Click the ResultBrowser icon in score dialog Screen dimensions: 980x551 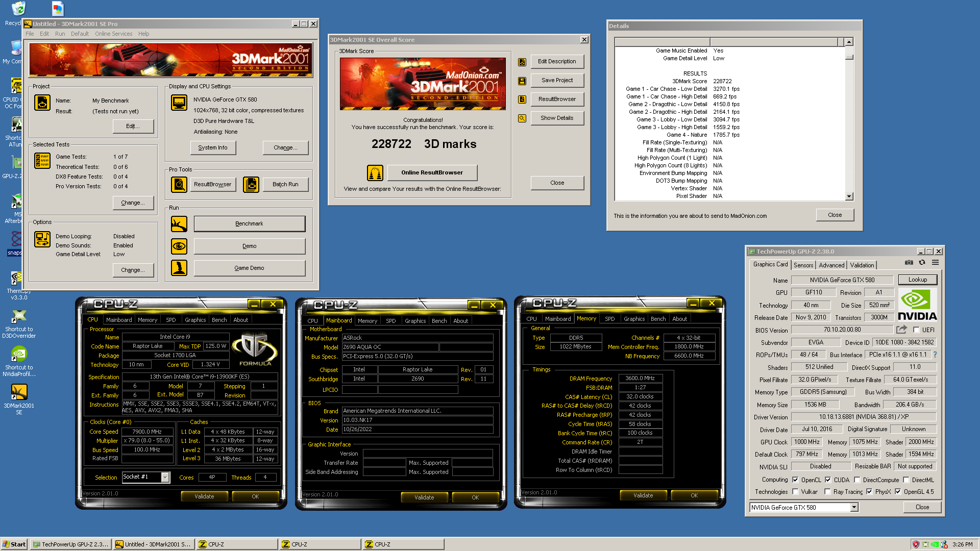[522, 99]
